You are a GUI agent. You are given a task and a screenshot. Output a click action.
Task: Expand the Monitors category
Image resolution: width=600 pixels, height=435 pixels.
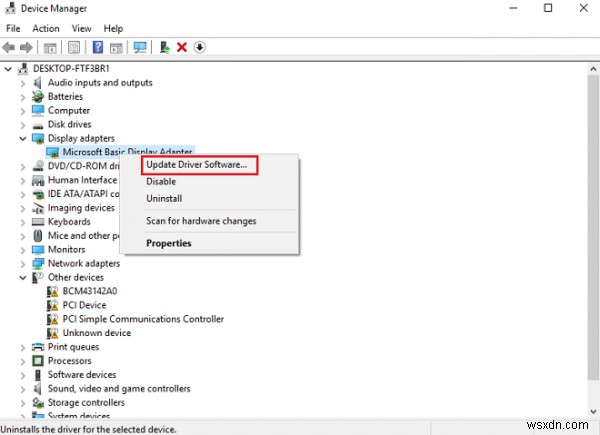point(23,250)
